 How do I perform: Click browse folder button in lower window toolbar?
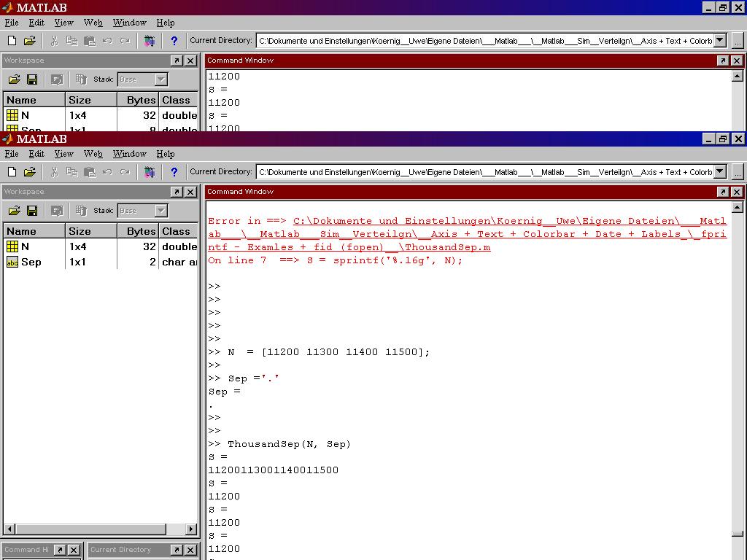coord(738,172)
